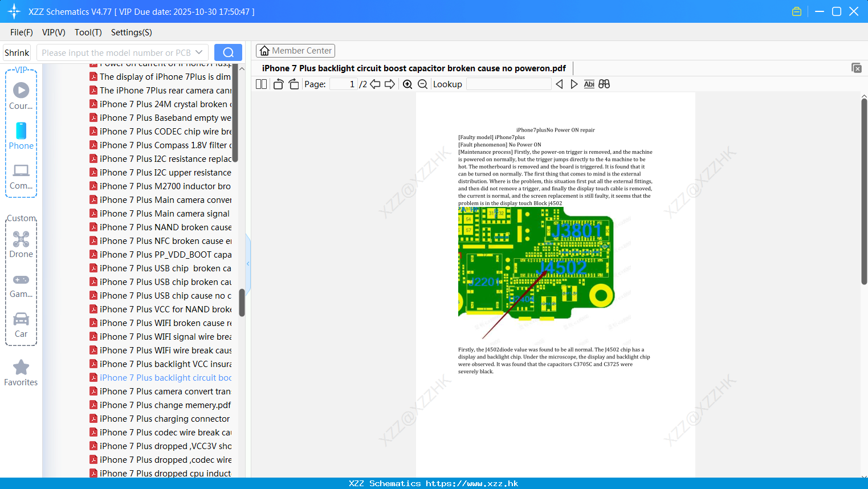Screen dimensions: 868x489
Task: Open iPhone 7 Plus PP_VDD_BOOT file
Action: tap(160, 255)
